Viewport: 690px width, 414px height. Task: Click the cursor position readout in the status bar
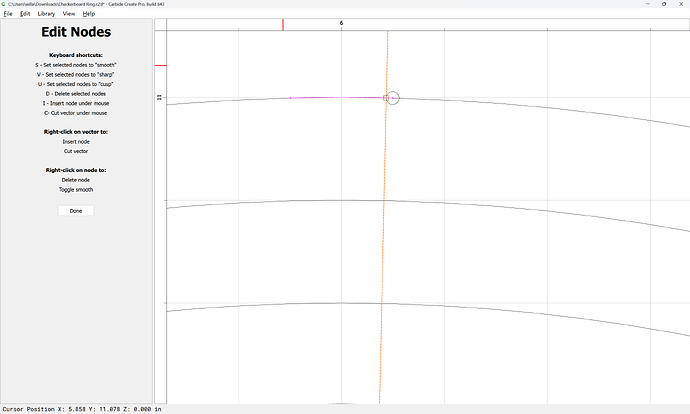(82, 409)
